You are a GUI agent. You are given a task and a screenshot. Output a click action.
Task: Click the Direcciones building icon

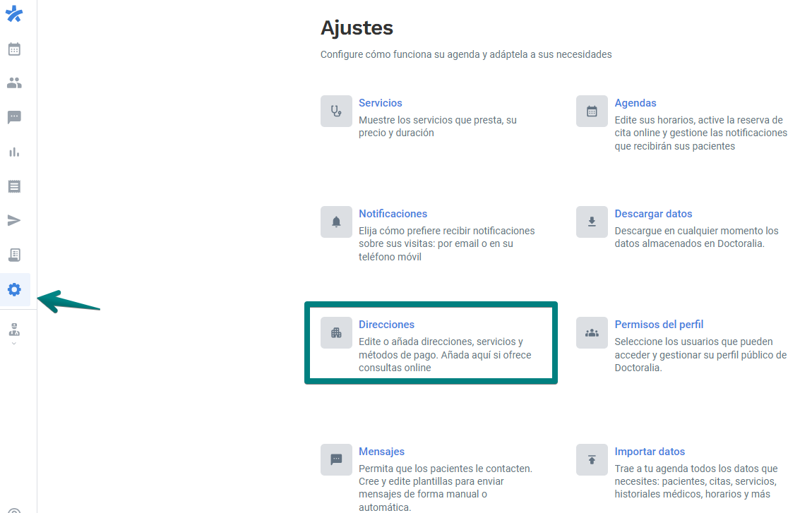pos(336,332)
